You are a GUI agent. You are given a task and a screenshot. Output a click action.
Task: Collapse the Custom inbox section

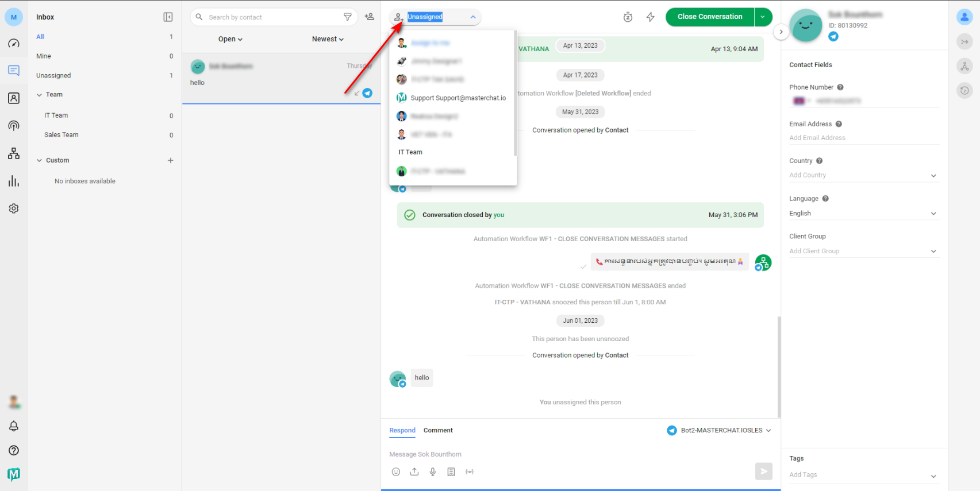40,160
